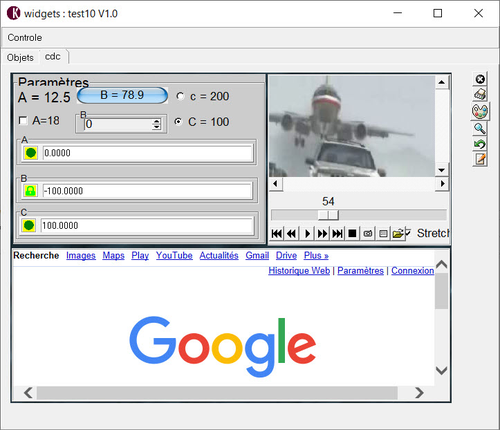
Task: Switch to the Objets tab
Action: tap(20, 57)
